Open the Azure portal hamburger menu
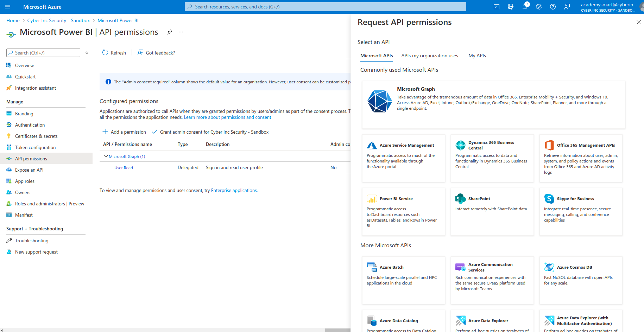Image resolution: width=644 pixels, height=332 pixels. 8,7
